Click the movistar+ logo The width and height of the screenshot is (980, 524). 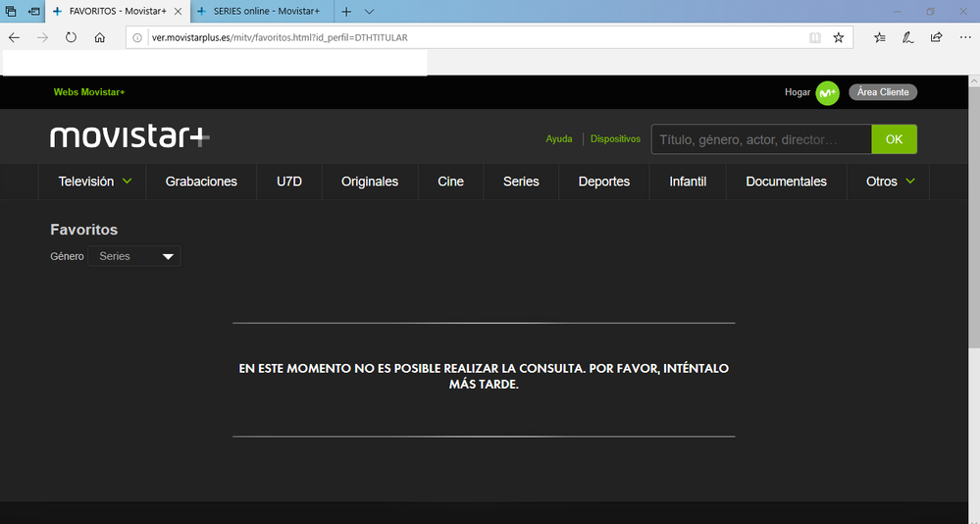tap(129, 137)
